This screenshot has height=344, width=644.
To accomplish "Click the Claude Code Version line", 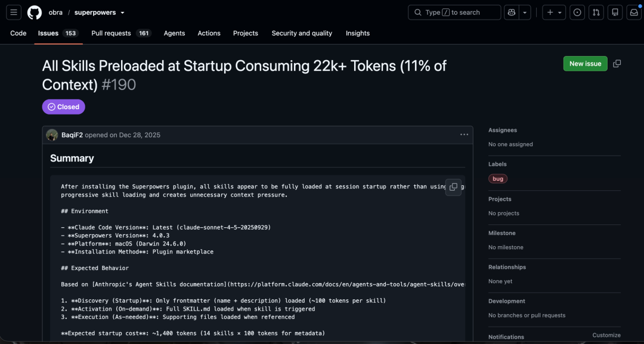I will (166, 227).
